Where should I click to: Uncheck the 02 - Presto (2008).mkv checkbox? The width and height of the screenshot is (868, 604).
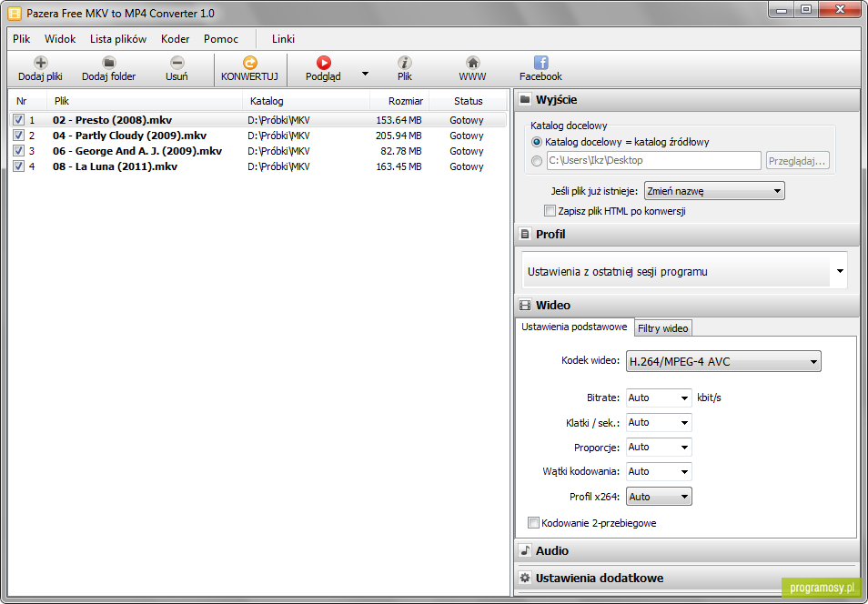pos(19,119)
